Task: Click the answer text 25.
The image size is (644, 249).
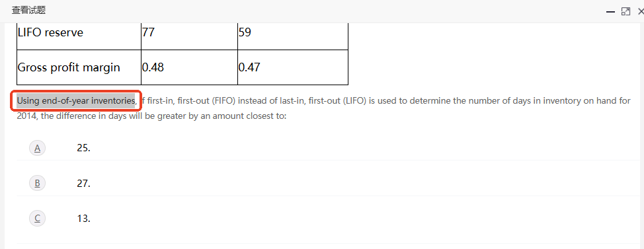Action: [83, 148]
